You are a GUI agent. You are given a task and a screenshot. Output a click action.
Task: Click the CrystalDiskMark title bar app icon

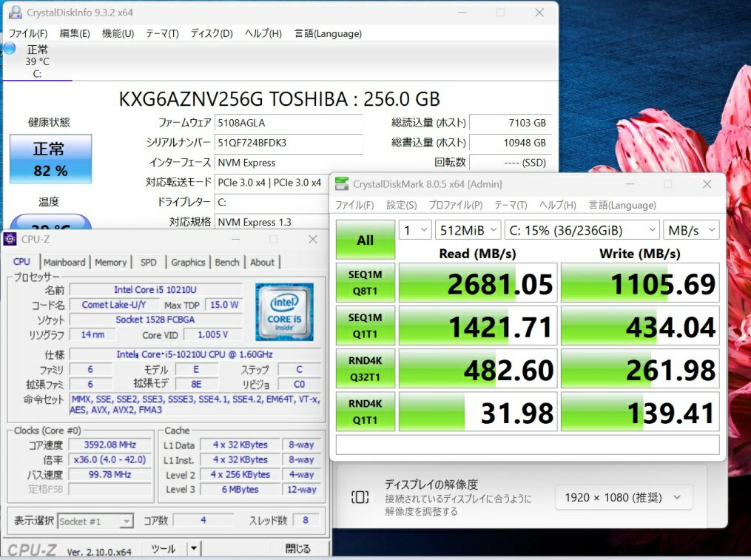point(341,184)
